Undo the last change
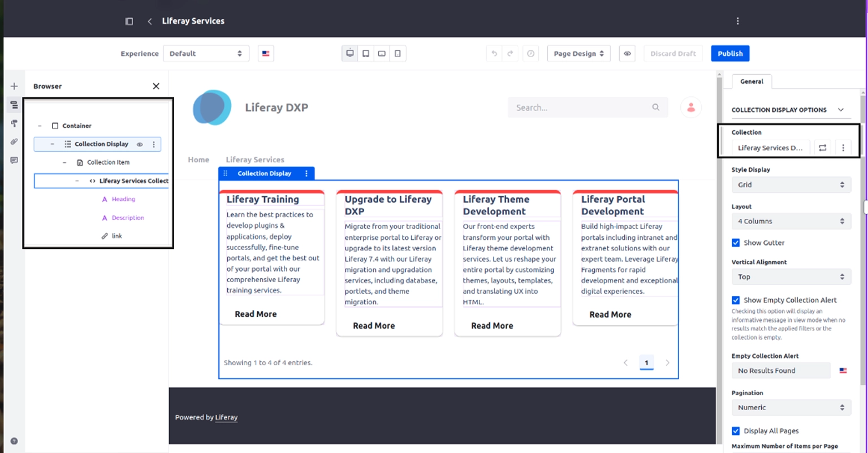868x453 pixels. pos(494,54)
